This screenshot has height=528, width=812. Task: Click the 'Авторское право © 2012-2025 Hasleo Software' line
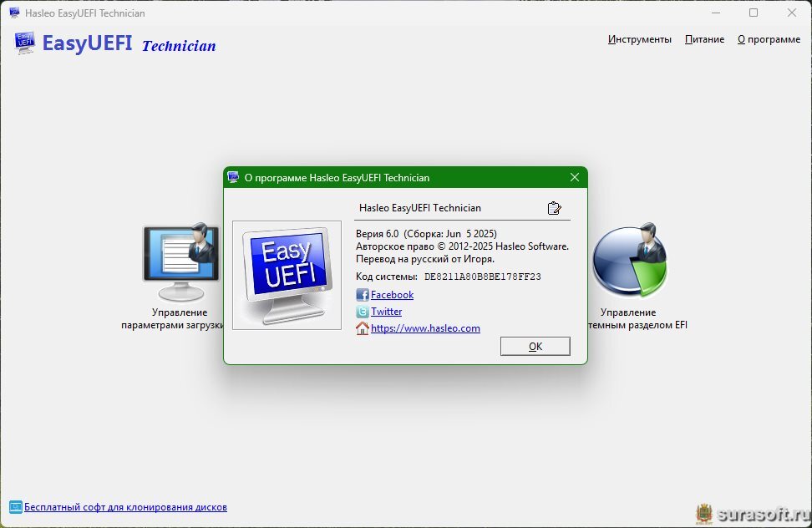click(463, 246)
